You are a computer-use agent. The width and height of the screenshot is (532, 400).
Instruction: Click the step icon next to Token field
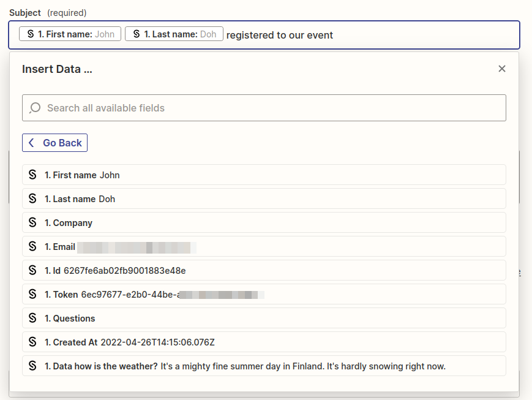coord(32,293)
